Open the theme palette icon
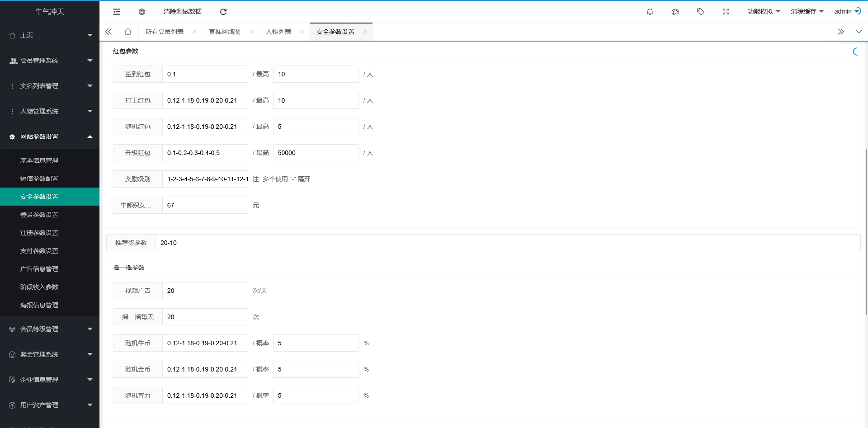868x428 pixels. pos(675,12)
